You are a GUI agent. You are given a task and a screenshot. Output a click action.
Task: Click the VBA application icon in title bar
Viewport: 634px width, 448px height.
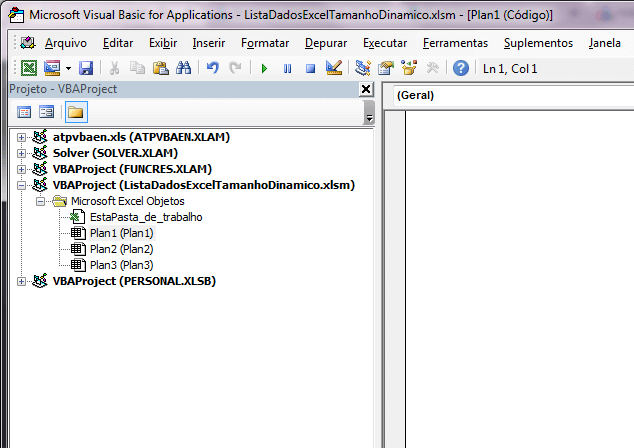coord(16,15)
